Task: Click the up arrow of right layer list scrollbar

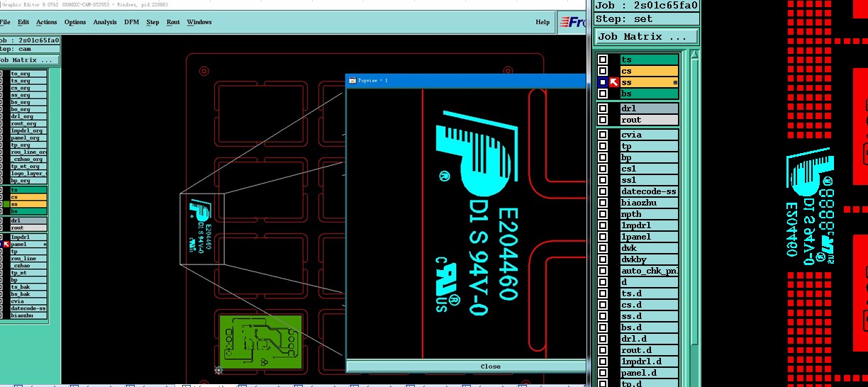Action: 695,55
